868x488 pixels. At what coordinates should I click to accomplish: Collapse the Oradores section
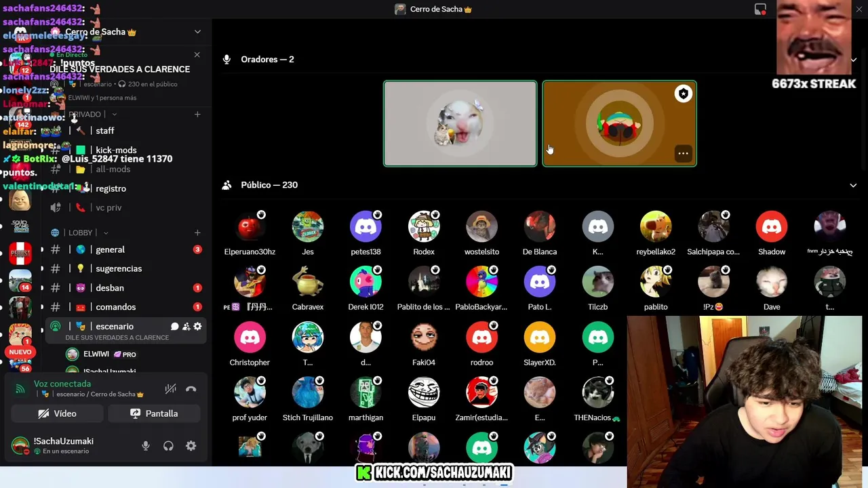(853, 60)
